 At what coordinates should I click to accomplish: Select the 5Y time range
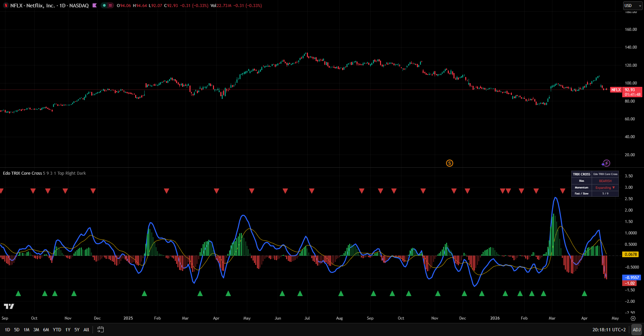pyautogui.click(x=77, y=330)
